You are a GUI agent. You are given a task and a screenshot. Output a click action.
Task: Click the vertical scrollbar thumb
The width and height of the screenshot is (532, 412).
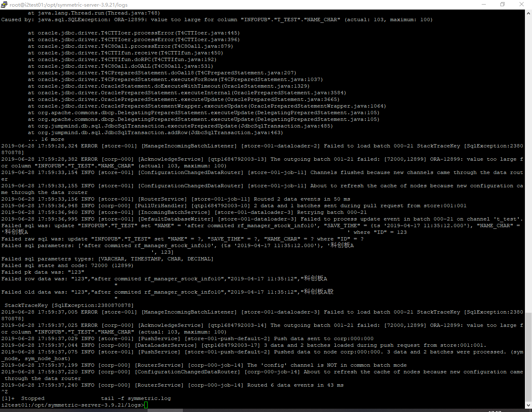click(528, 356)
